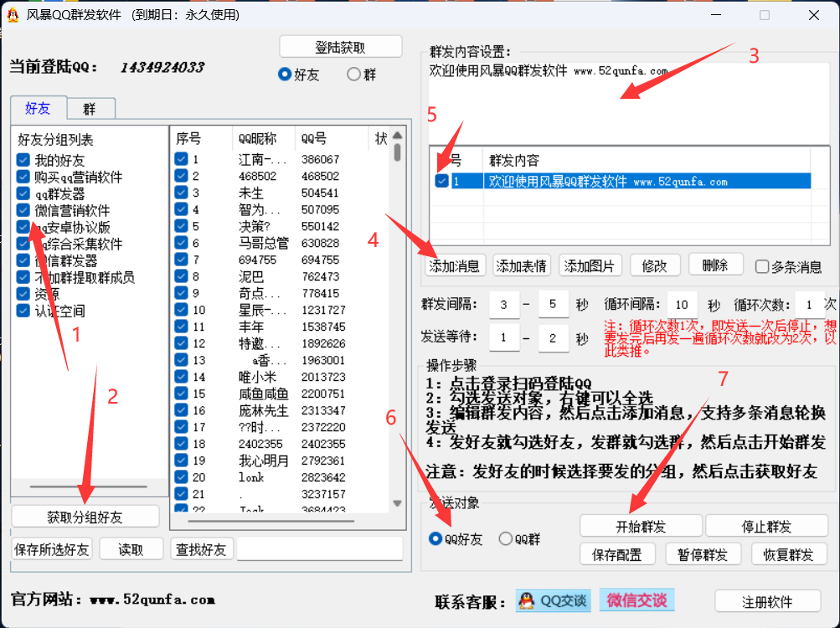Click the 保存配置 button

pyautogui.click(x=617, y=554)
